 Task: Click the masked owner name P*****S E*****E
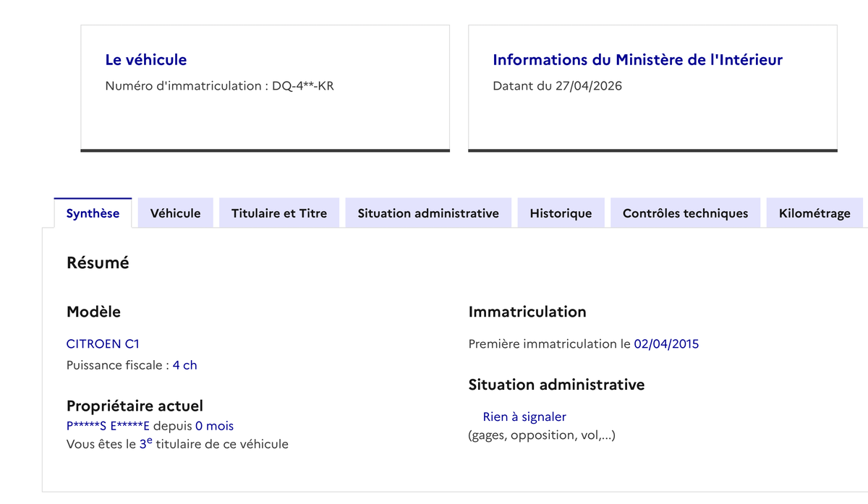tap(108, 426)
